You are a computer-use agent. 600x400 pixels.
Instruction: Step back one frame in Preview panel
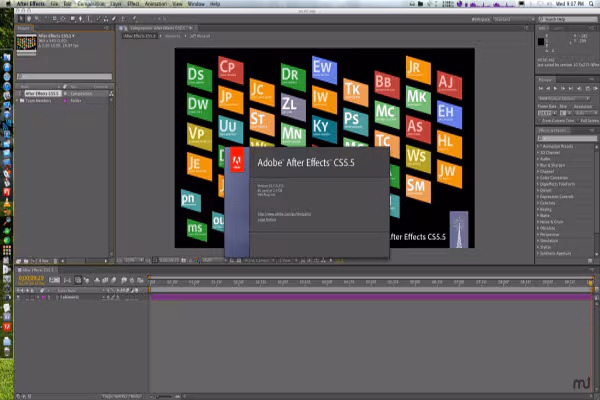548,88
